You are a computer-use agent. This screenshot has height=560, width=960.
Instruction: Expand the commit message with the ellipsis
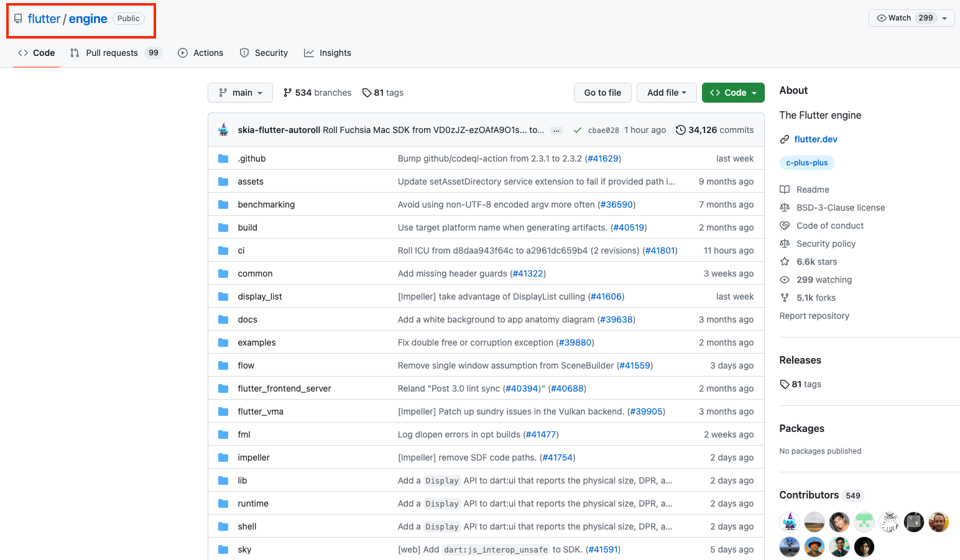pos(556,130)
